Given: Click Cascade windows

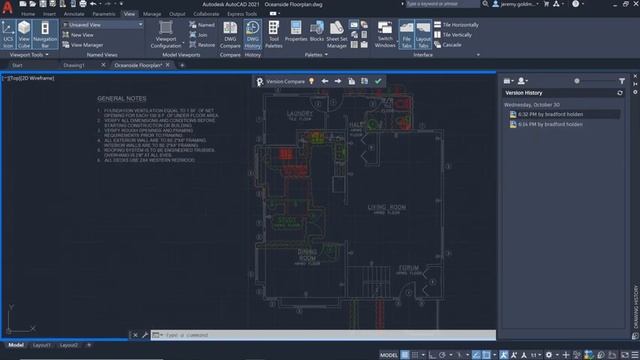Looking at the screenshot, I should (x=448, y=45).
